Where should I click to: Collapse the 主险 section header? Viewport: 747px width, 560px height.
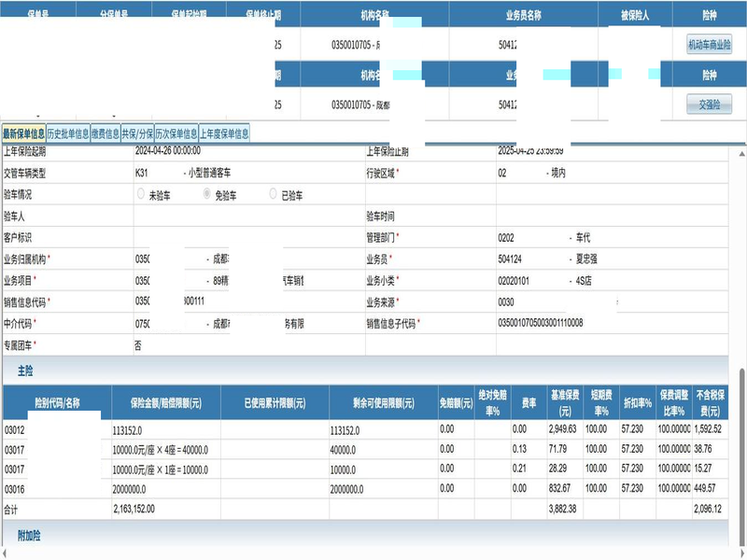tap(25, 371)
